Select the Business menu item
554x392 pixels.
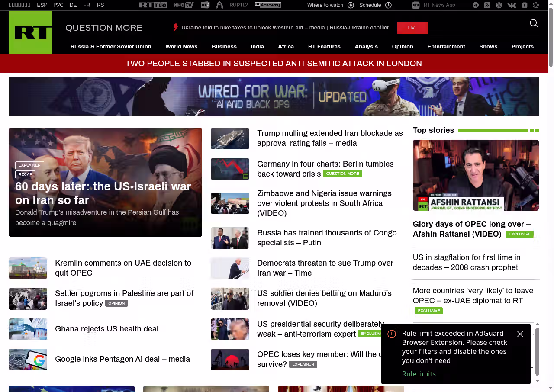pos(224,47)
